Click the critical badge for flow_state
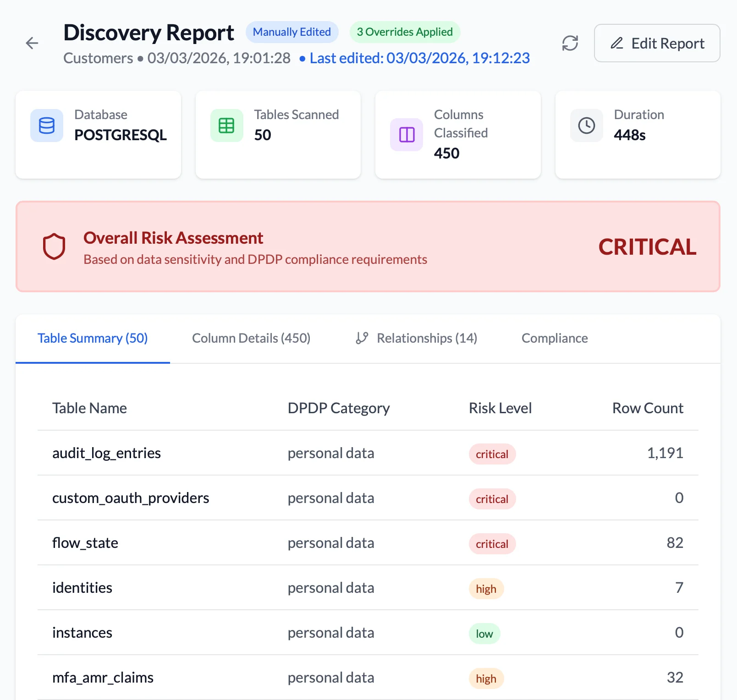Screen dimensions: 737x700 pos(492,544)
